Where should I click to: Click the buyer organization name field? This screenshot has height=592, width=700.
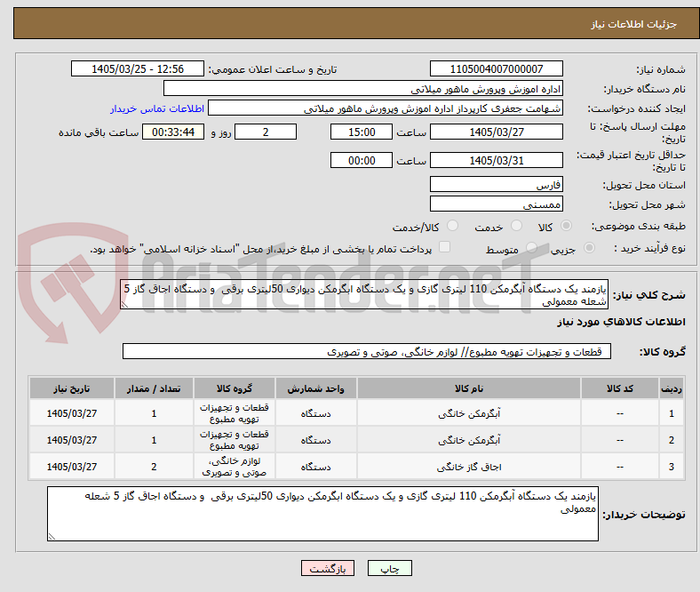pyautogui.click(x=363, y=89)
